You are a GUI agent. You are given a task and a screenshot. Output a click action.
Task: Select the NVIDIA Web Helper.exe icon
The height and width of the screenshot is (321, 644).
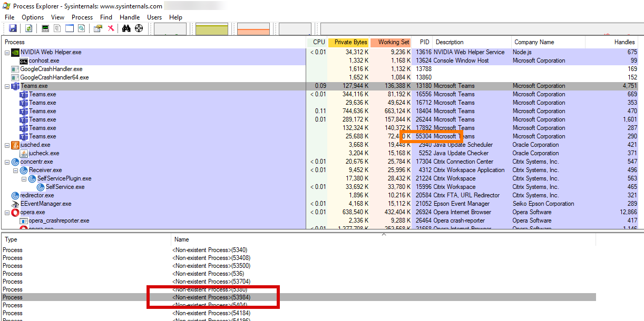pyautogui.click(x=15, y=52)
